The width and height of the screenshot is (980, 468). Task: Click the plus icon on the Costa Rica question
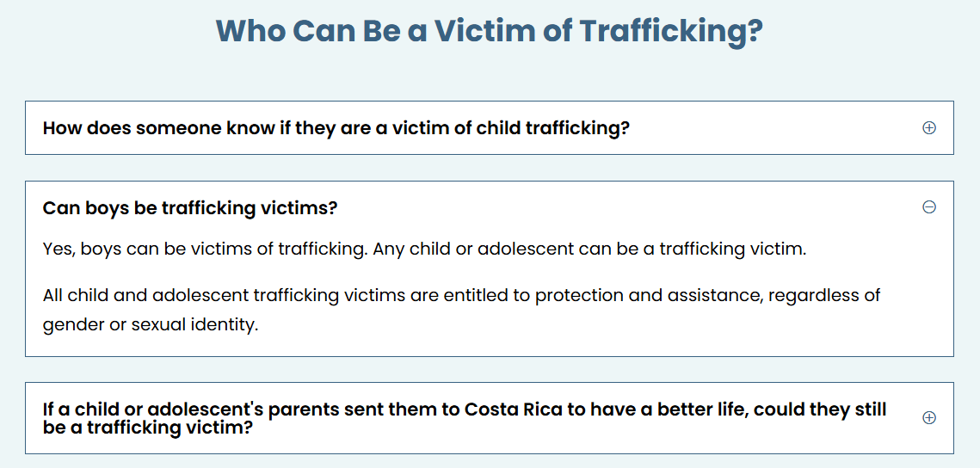(929, 417)
